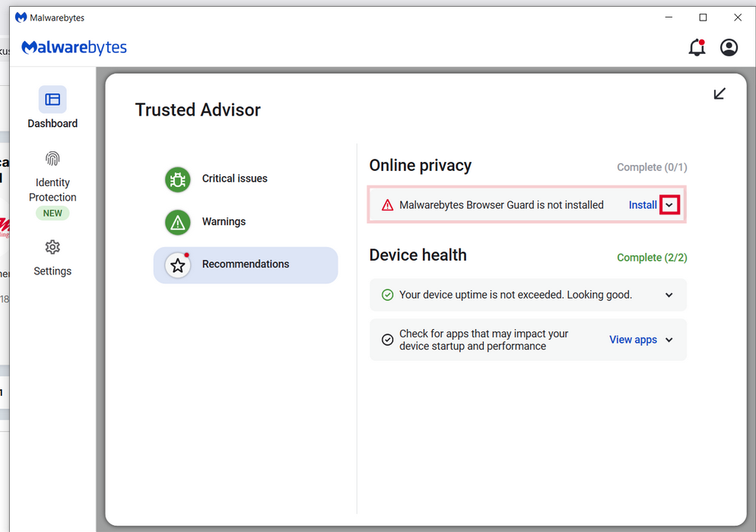The width and height of the screenshot is (756, 532).
Task: Click 'Malwarebytes Browser Guard is not installed' text
Action: pos(501,204)
